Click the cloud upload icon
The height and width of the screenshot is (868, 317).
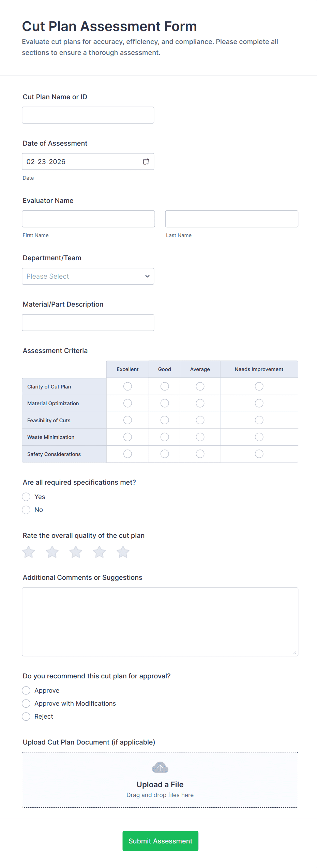coord(160,767)
